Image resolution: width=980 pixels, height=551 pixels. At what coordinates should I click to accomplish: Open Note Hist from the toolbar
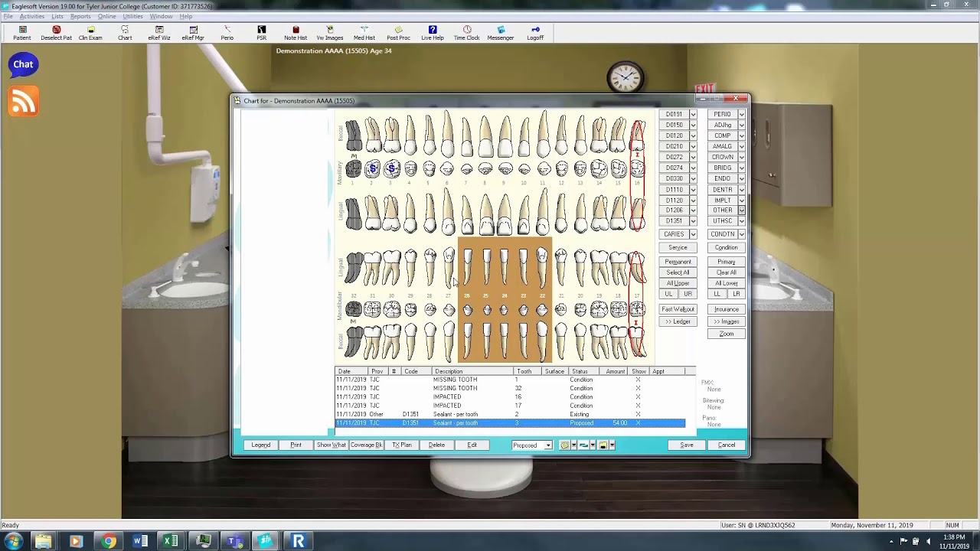(296, 33)
